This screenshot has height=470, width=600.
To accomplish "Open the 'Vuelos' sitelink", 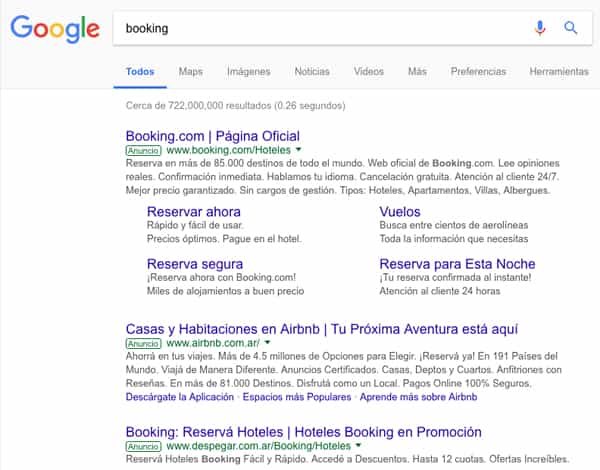I will coord(400,212).
